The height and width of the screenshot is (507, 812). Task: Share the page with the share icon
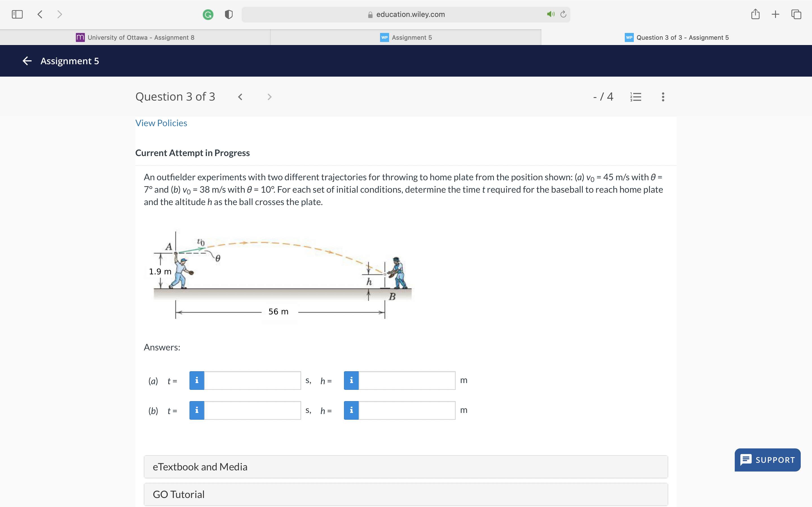[755, 14]
